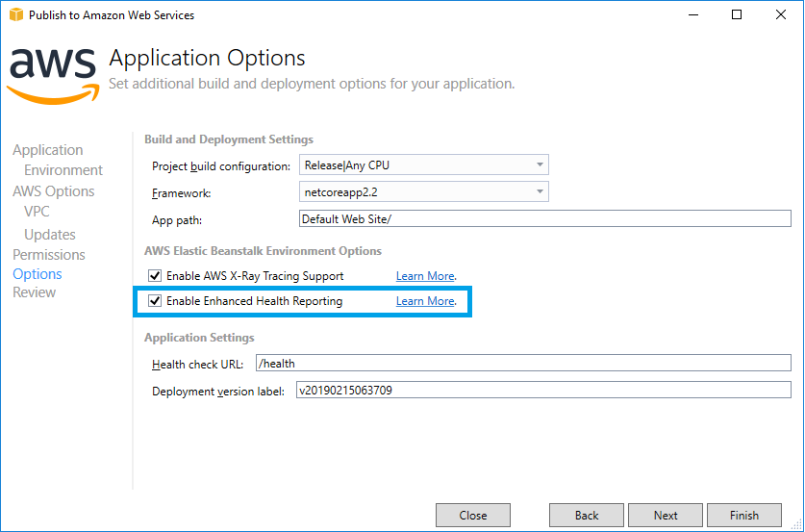Click Build and Deployment Settings section header

point(229,139)
